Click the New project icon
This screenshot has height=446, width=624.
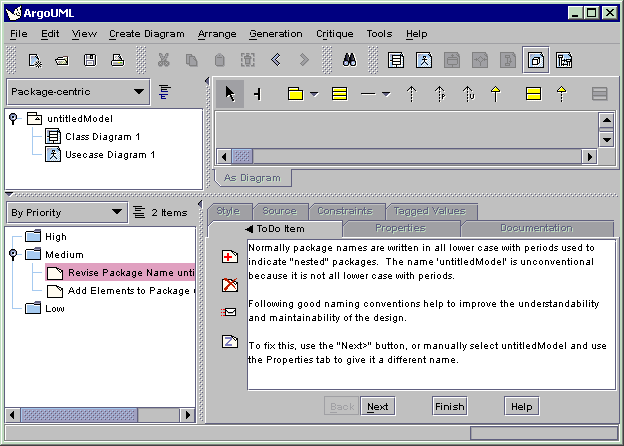pyautogui.click(x=35, y=60)
